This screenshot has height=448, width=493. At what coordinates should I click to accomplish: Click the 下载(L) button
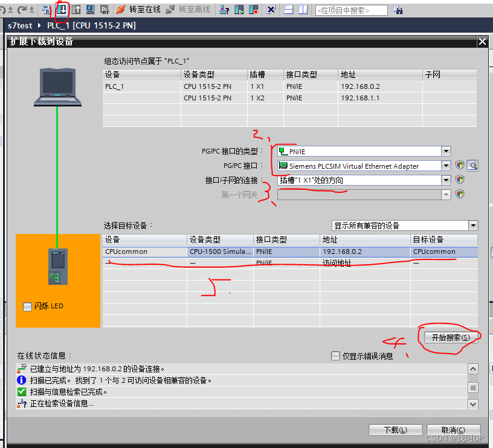tap(396, 430)
